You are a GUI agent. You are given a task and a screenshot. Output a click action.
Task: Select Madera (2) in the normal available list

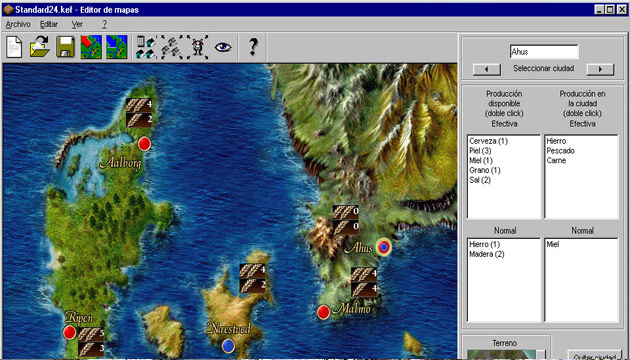click(487, 254)
